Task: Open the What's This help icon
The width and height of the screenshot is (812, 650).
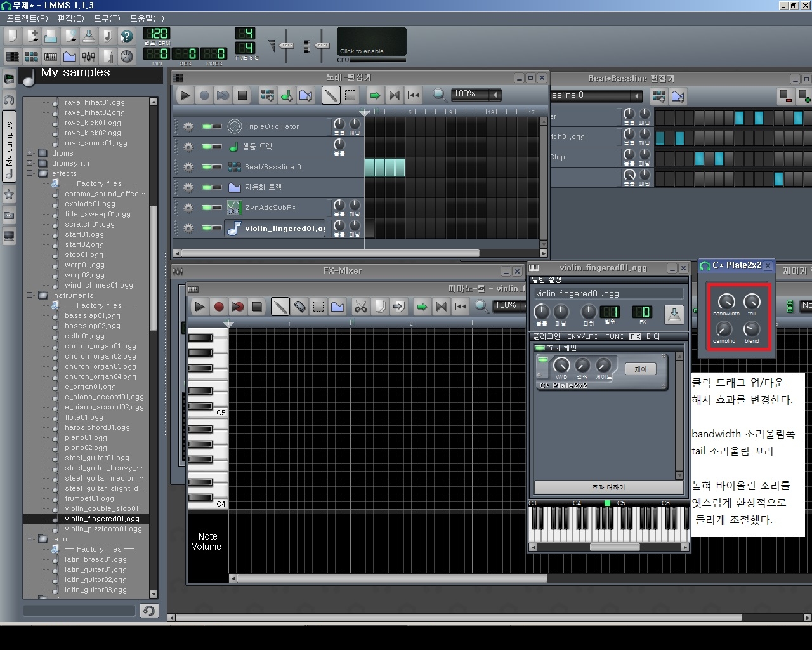Action: coord(127,36)
